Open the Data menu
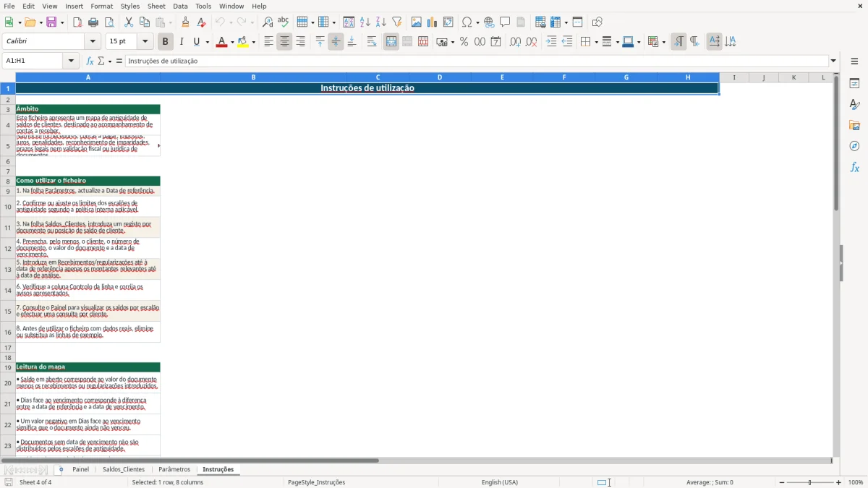868x488 pixels. click(x=180, y=6)
